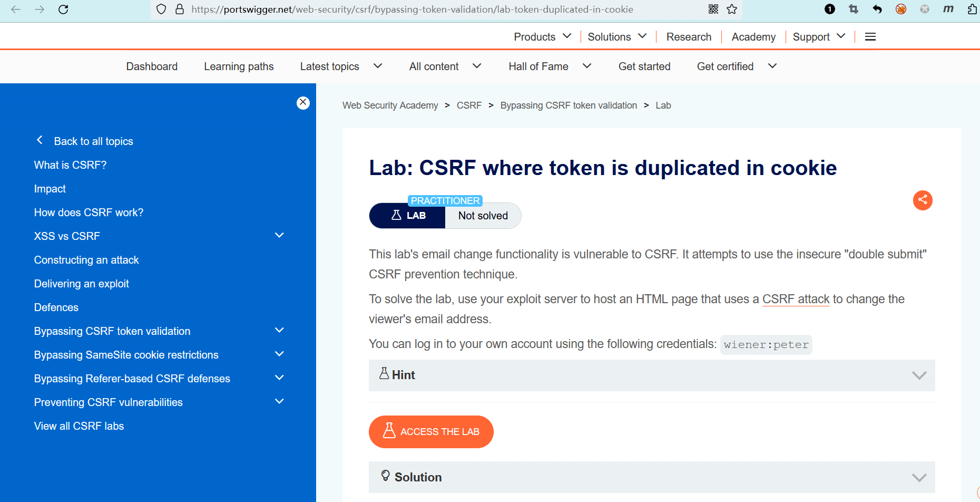Screen dimensions: 980x502
Task: Expand the Get certified dropdown
Action: (772, 66)
